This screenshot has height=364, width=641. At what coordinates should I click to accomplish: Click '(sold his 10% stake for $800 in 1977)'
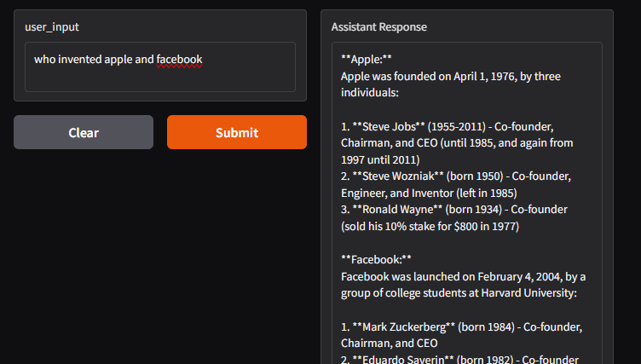point(430,226)
